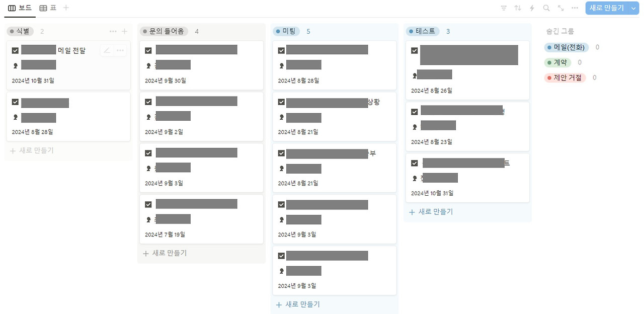644x314 pixels.
Task: Toggle the checkbox on the 메일 전달 card
Action: click(x=15, y=50)
